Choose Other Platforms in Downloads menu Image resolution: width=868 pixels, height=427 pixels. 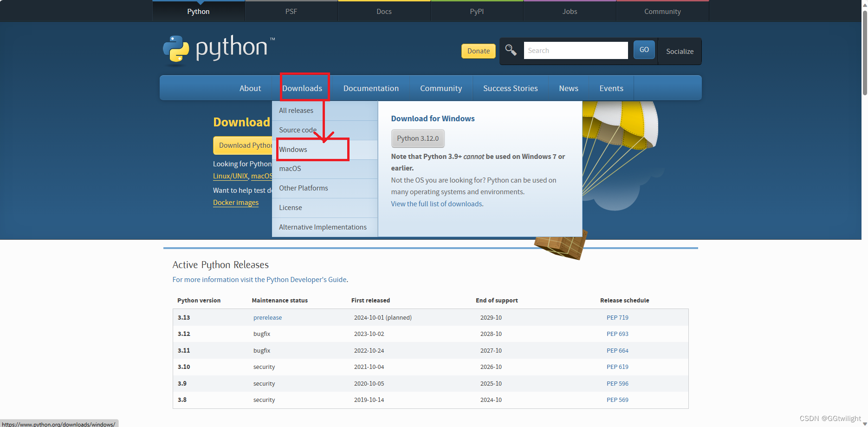click(325, 188)
